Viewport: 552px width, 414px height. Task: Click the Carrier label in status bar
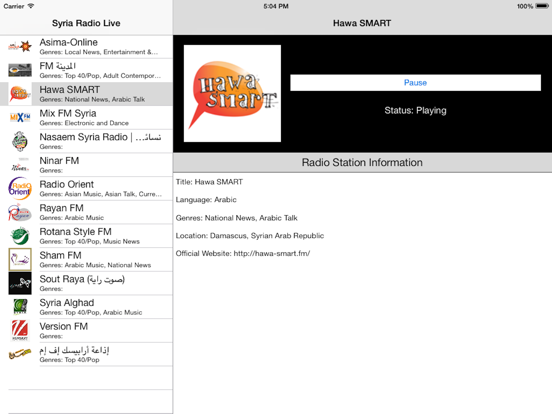click(x=14, y=6)
